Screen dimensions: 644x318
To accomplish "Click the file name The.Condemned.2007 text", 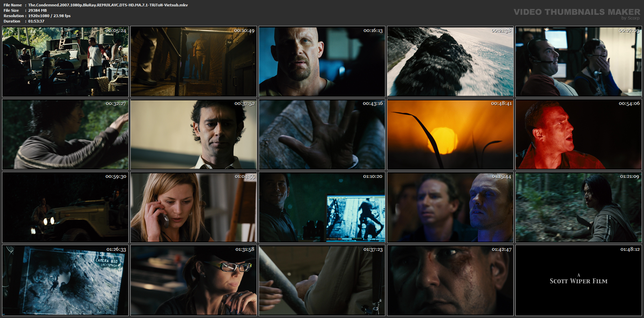I will 108,5.
